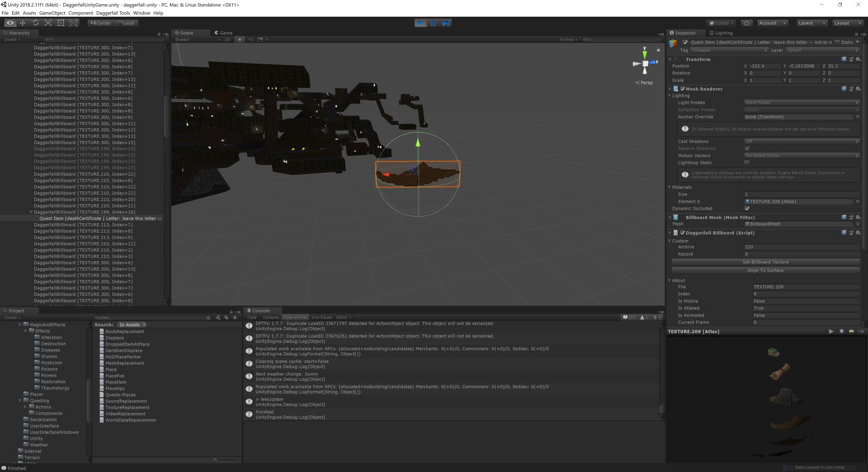
Task: Open Mesh Renderer preset icon
Action: coord(851,89)
